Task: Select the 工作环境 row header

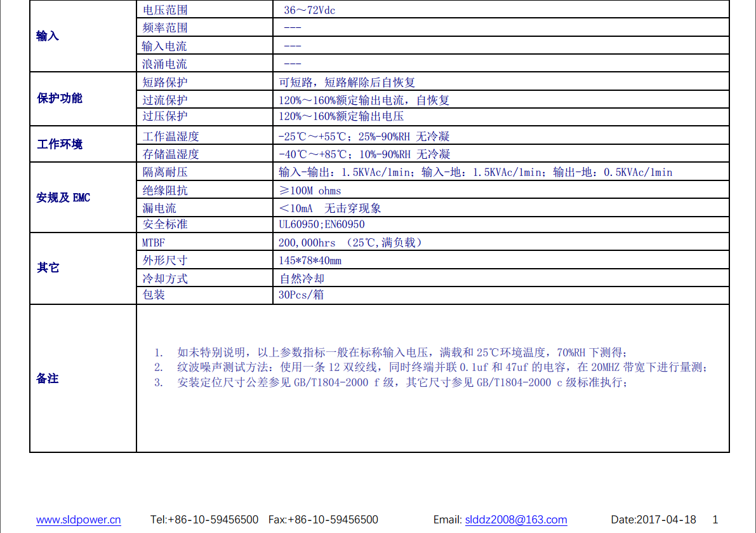Action: point(60,144)
